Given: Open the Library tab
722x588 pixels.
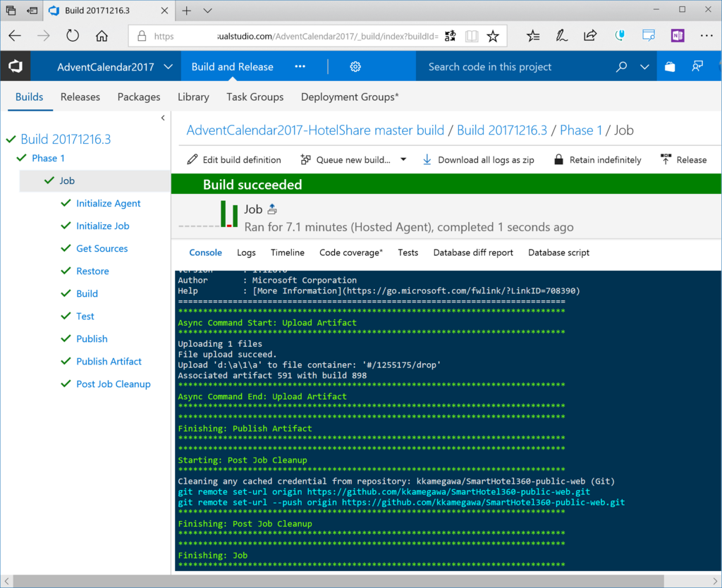Looking at the screenshot, I should tap(193, 97).
